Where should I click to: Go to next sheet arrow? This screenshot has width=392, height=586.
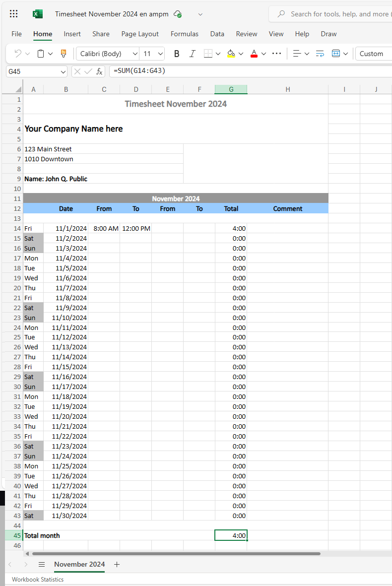[25, 564]
